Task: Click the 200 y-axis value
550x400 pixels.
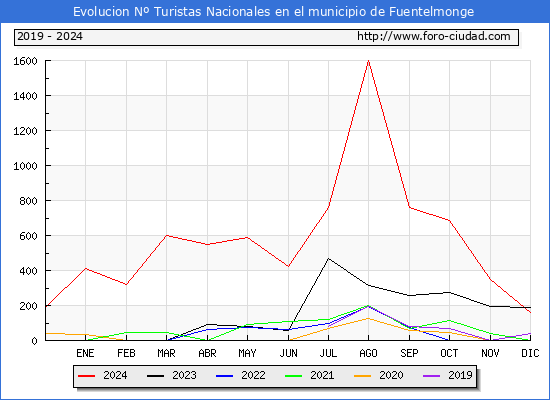Action: 28,306
